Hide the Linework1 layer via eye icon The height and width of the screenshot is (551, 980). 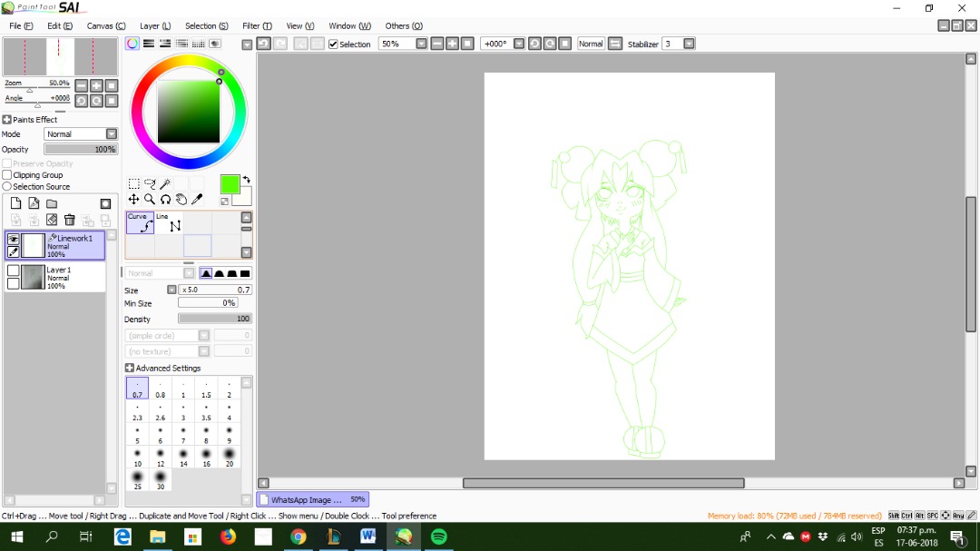pos(13,239)
